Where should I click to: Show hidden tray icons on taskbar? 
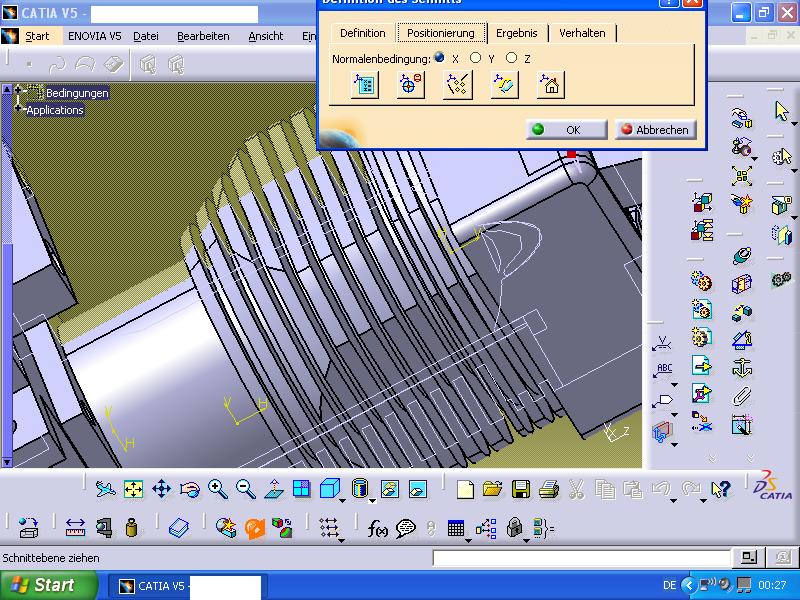click(x=688, y=585)
